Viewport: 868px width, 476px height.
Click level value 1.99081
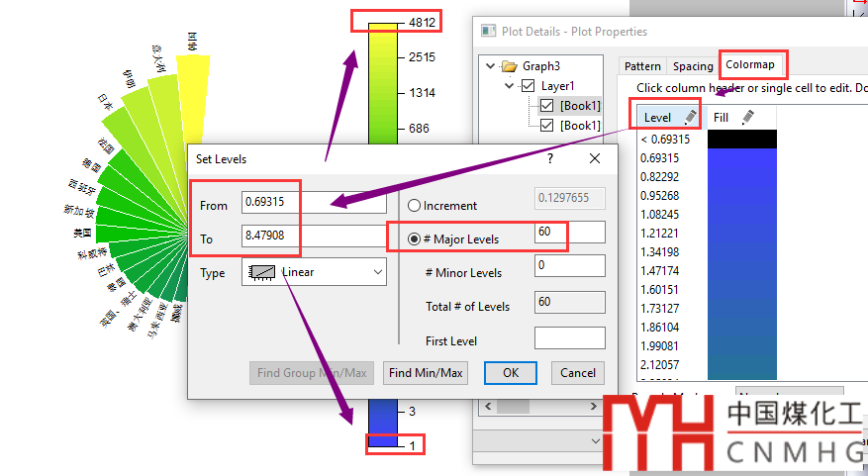click(x=659, y=346)
